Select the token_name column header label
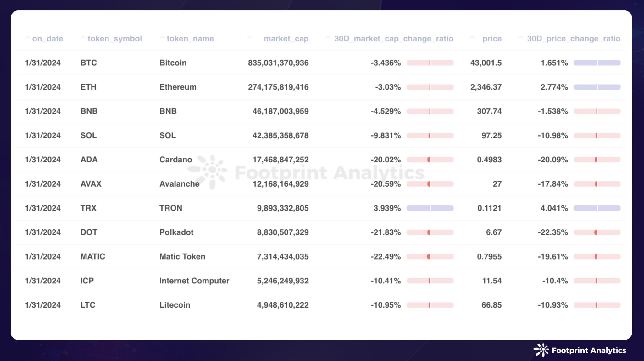Screen dimensions: 644x361 190,39
